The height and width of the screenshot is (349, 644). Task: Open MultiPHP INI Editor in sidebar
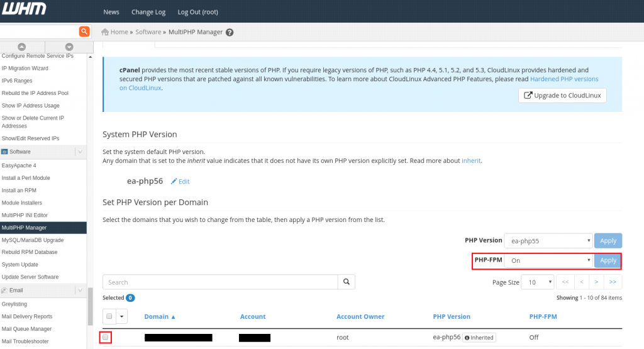pos(25,215)
